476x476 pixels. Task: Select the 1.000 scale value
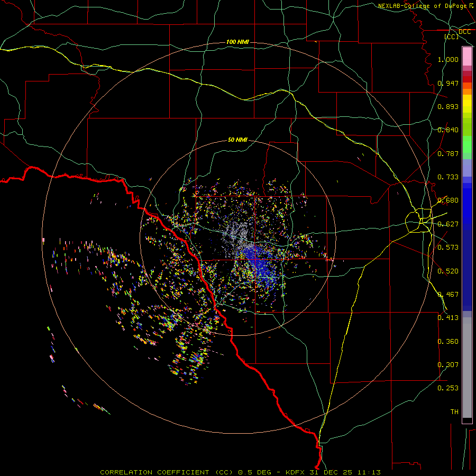[448, 59]
